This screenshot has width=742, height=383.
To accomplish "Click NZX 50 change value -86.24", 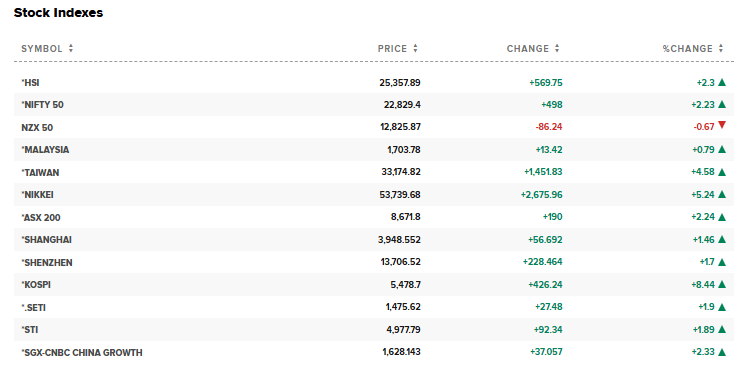I will coord(549,127).
